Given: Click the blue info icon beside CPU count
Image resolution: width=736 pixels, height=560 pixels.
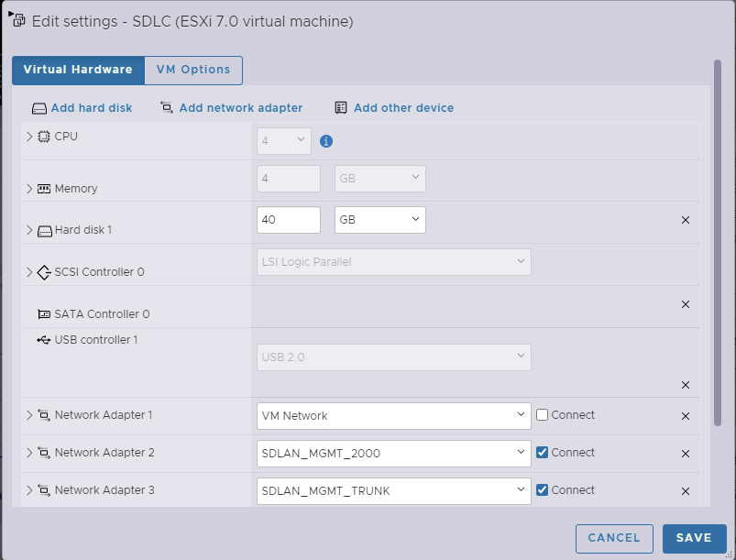Looking at the screenshot, I should (326, 140).
